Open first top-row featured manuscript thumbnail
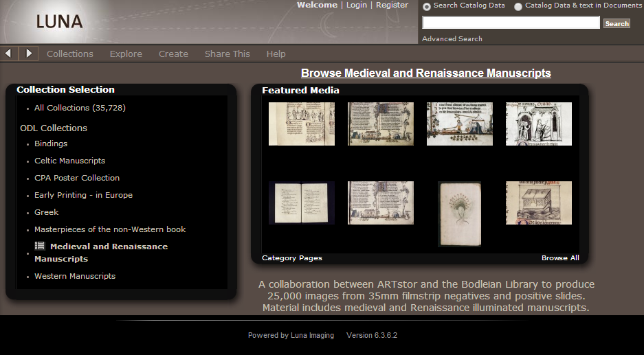 [x=302, y=124]
